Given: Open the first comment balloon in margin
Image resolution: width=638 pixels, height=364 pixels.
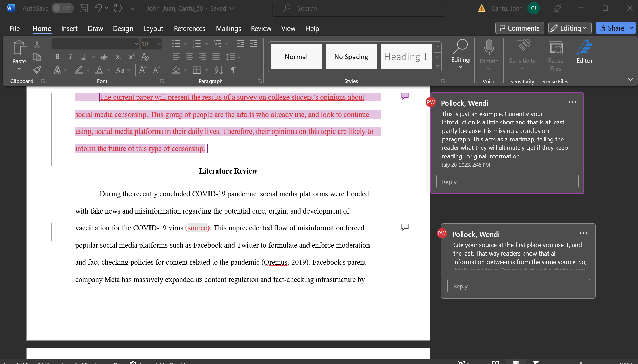Looking at the screenshot, I should click(405, 96).
